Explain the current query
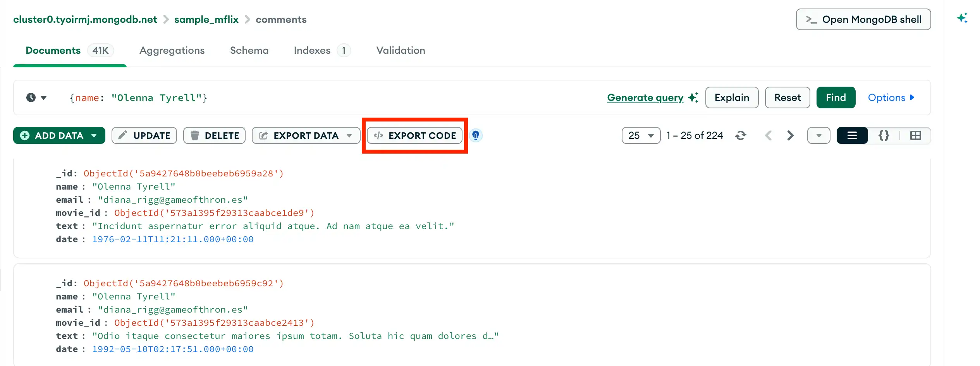Screen dimensions: 980x366 point(732,97)
